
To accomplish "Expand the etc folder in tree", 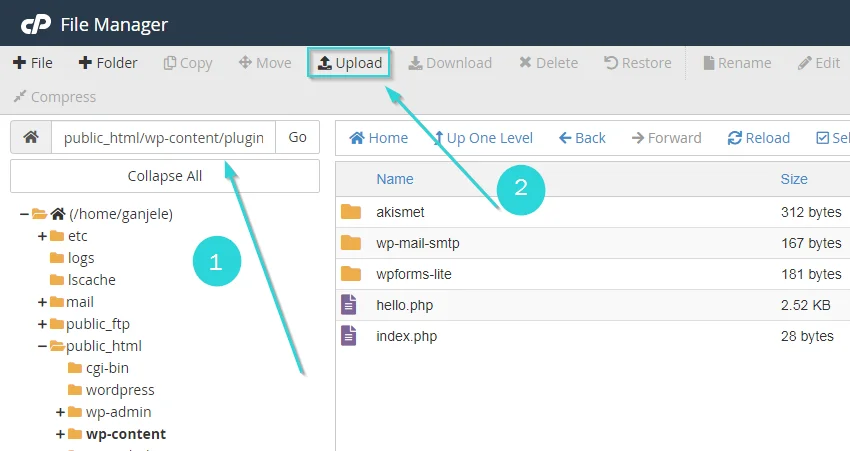I will (42, 236).
